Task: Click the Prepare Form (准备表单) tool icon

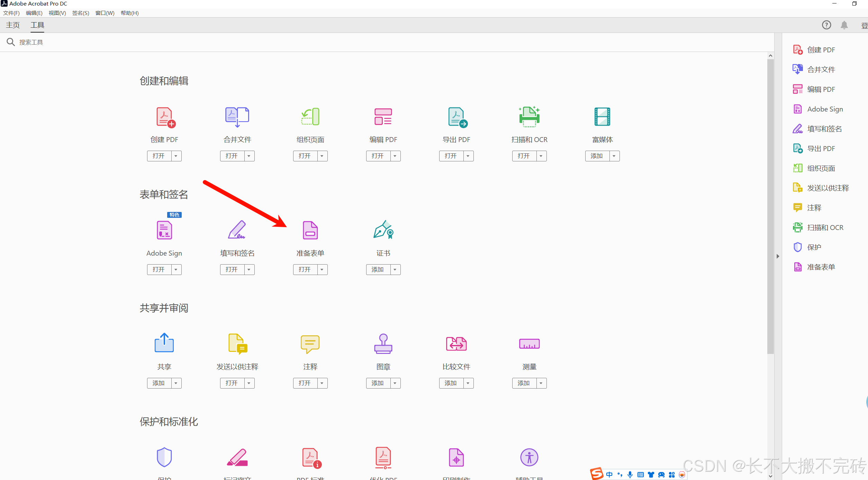Action: pos(310,230)
